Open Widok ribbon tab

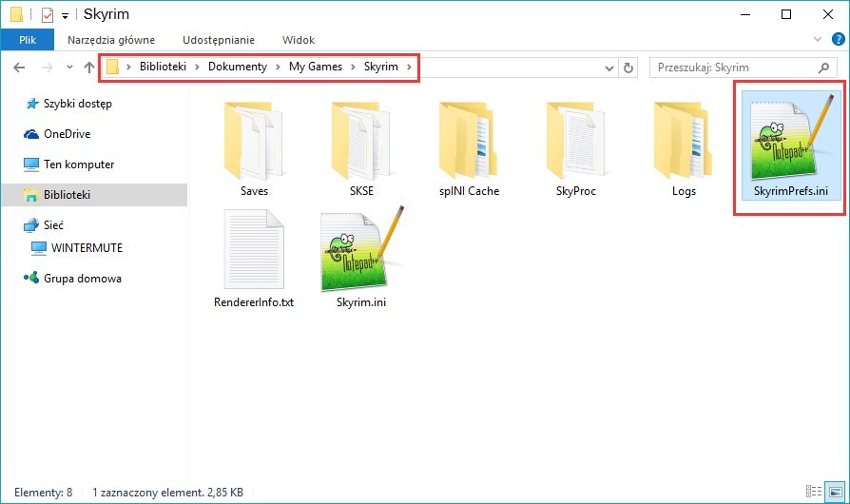point(299,40)
